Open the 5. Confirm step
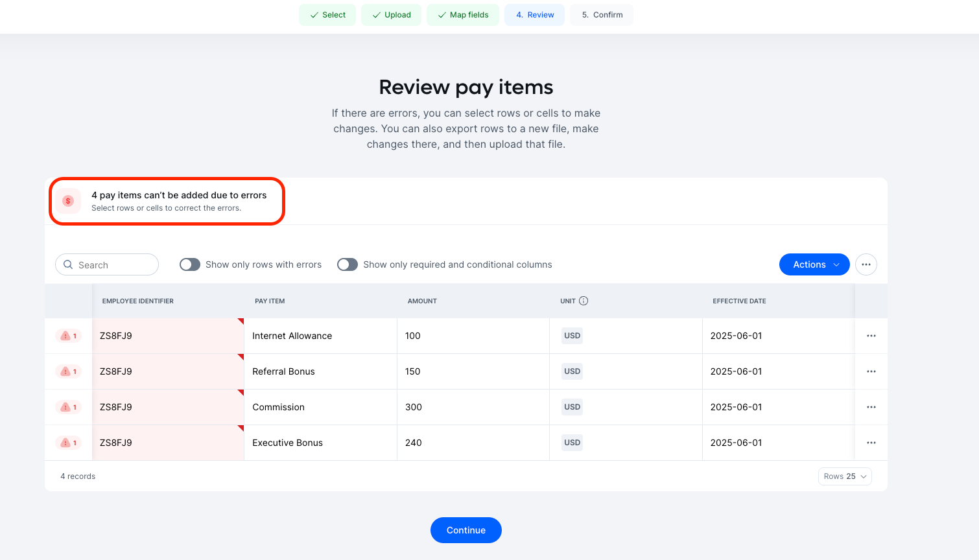Image resolution: width=979 pixels, height=560 pixels. tap(602, 15)
